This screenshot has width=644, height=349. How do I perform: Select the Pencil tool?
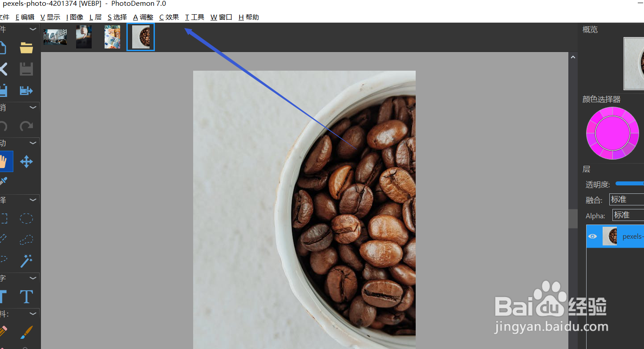pos(3,332)
